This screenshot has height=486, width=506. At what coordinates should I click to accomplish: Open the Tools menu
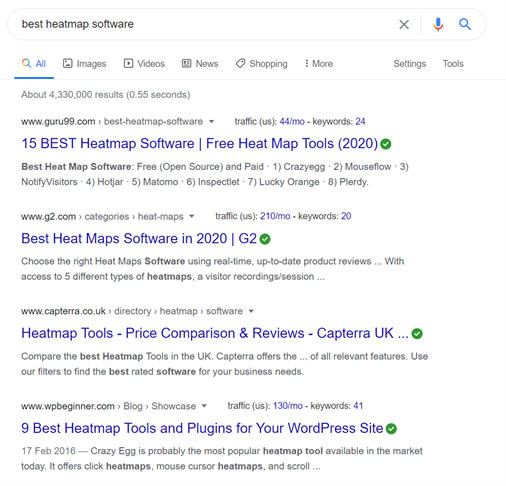tap(453, 64)
